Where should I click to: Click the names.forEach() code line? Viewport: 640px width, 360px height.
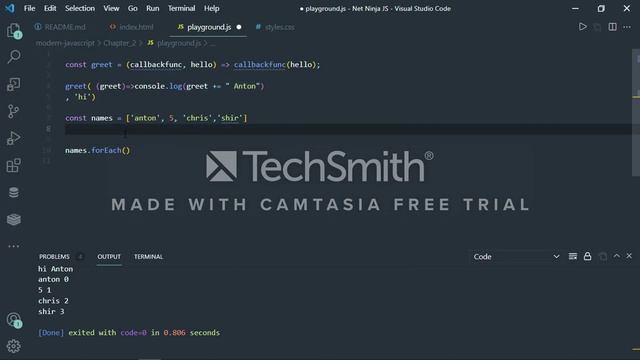pos(98,150)
